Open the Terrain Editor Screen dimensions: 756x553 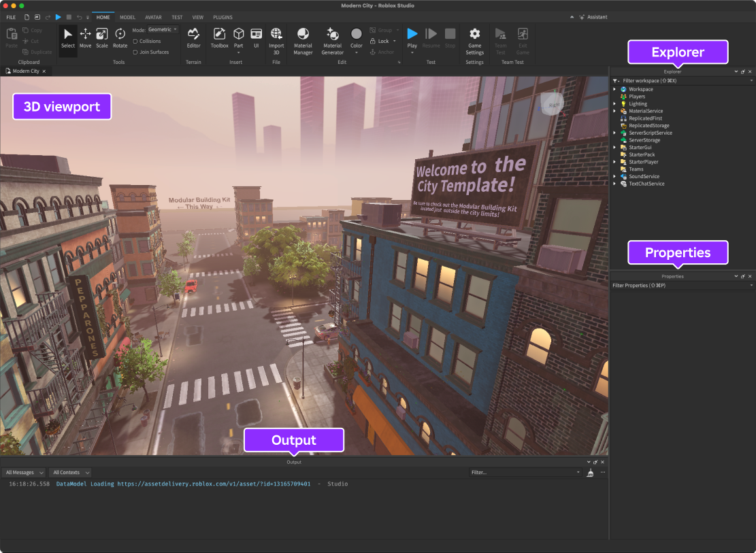click(193, 37)
